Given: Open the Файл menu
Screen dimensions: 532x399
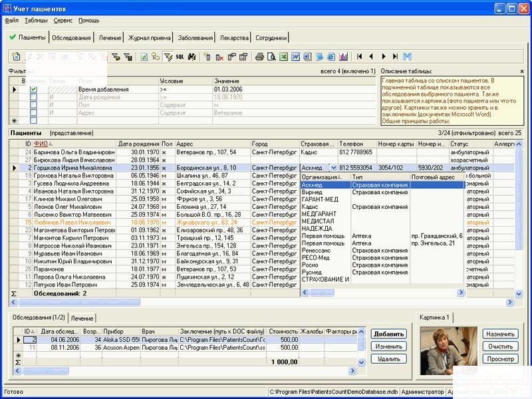Looking at the screenshot, I should pyautogui.click(x=12, y=21).
